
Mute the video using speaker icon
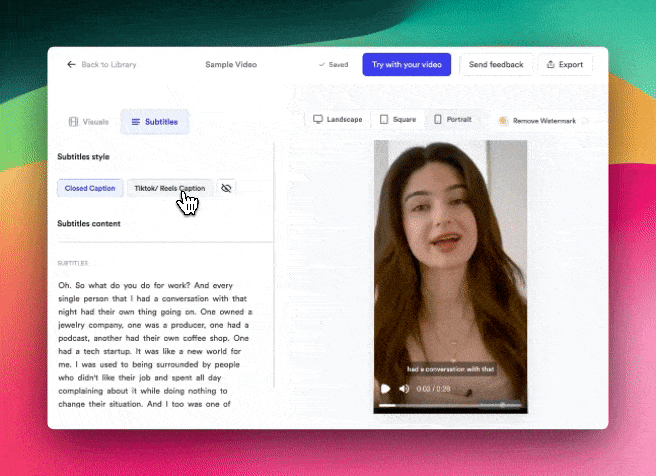point(404,389)
